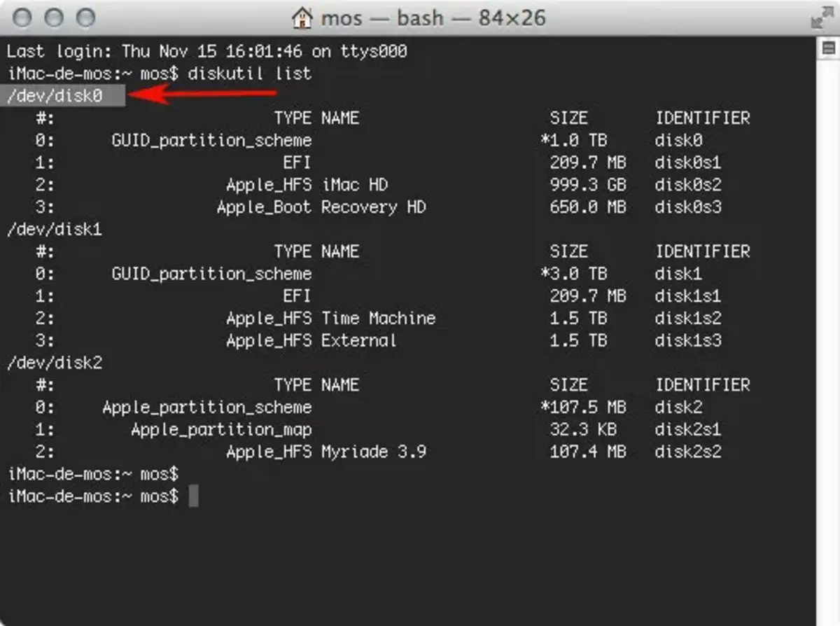Place cursor at the final prompt's block cursor
Viewport: 840px width, 626px height.
click(193, 496)
